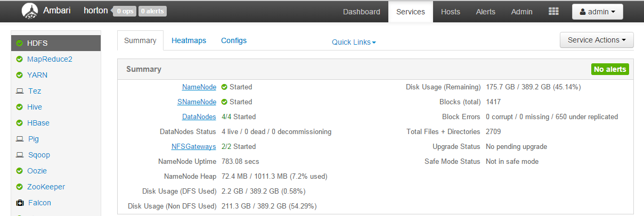The width and height of the screenshot is (644, 216).
Task: Click the Tez client laptop icon
Action: pos(20,92)
